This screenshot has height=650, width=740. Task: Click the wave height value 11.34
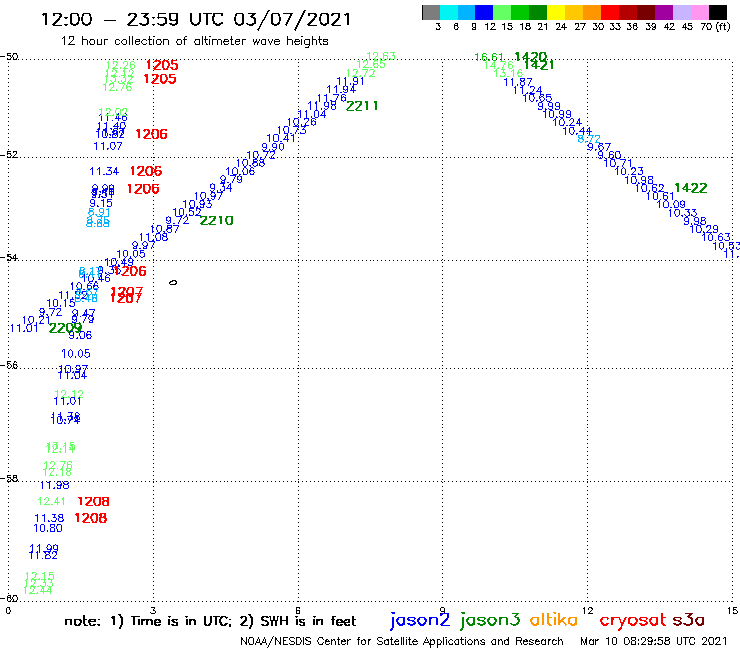click(x=104, y=171)
